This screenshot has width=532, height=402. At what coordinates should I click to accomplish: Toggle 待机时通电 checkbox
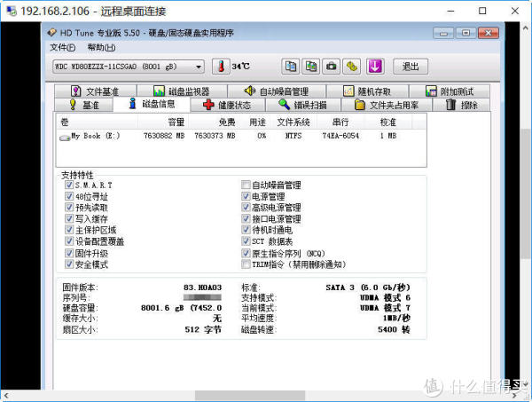[x=246, y=230]
